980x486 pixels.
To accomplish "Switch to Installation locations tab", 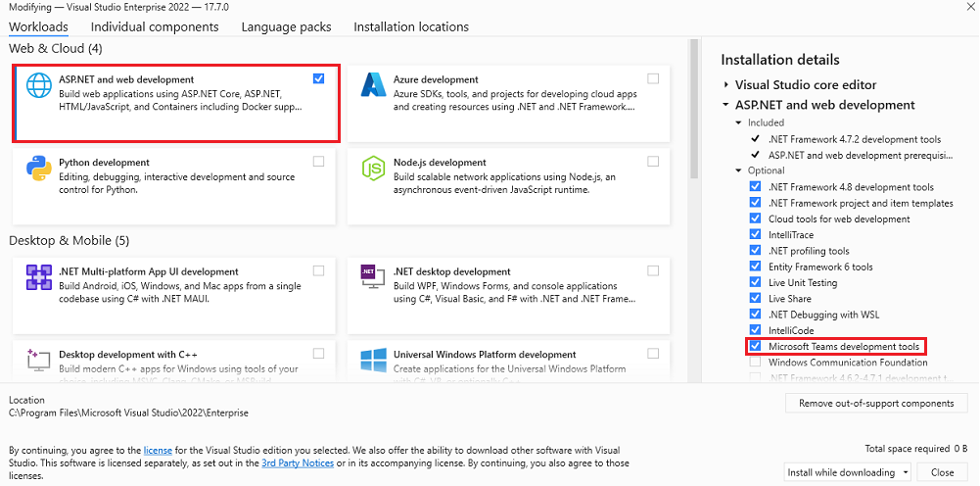I will click(411, 26).
